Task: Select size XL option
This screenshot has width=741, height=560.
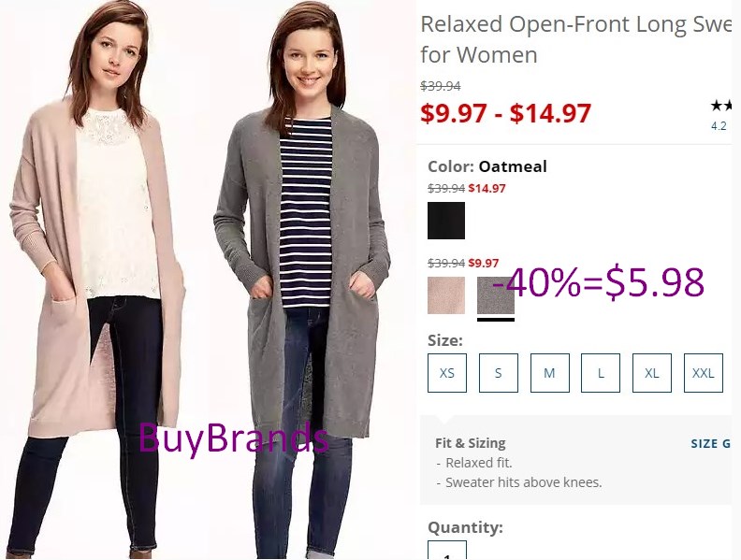Action: coord(652,373)
